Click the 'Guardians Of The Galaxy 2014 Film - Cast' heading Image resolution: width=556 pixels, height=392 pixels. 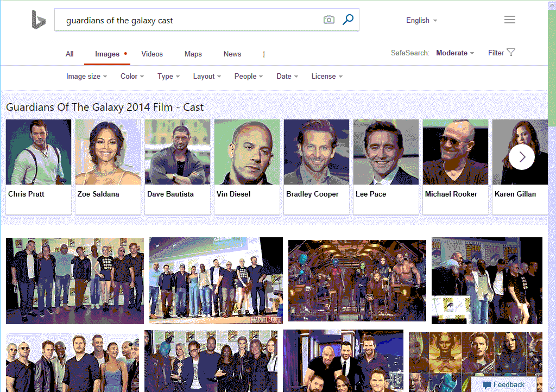(105, 107)
